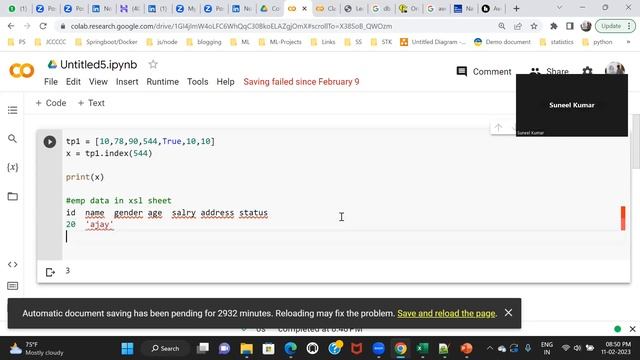640x360 pixels.
Task: Open the Tools menu
Action: pyautogui.click(x=198, y=82)
